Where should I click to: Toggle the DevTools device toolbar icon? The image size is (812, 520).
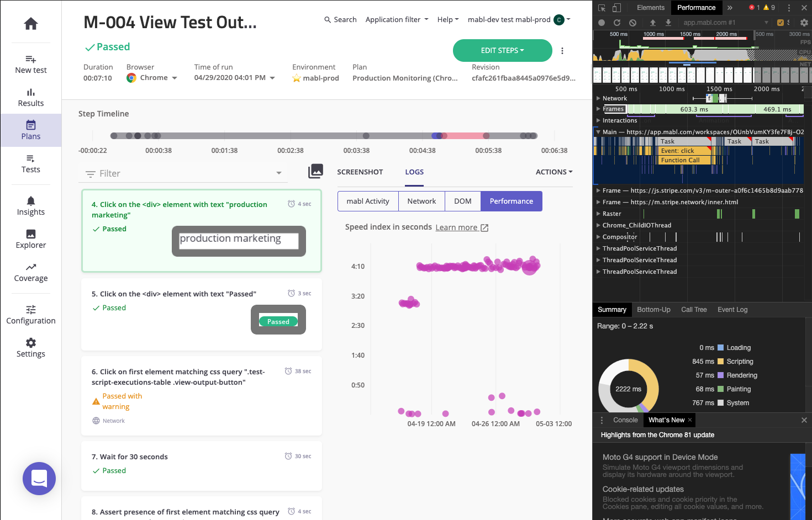click(617, 8)
